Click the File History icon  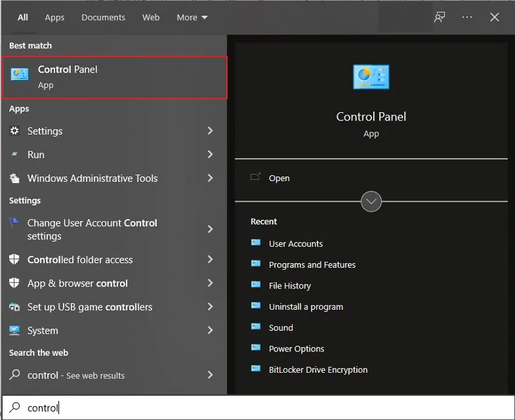click(256, 285)
